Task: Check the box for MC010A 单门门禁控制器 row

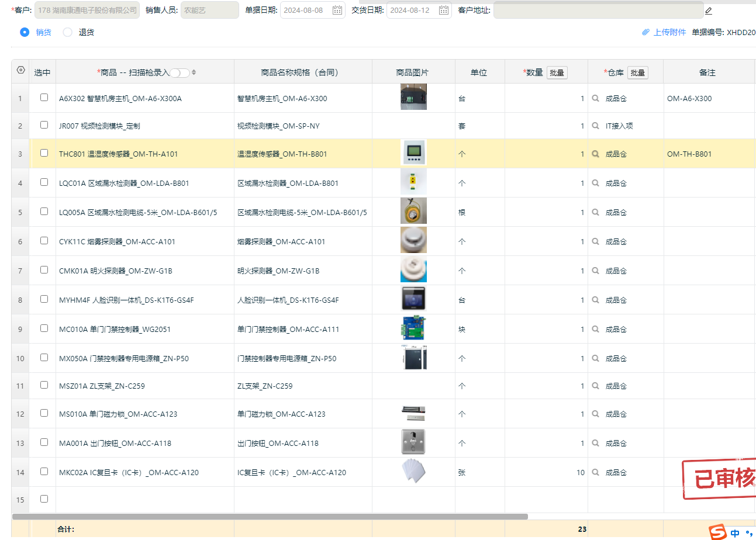Action: 44,328
